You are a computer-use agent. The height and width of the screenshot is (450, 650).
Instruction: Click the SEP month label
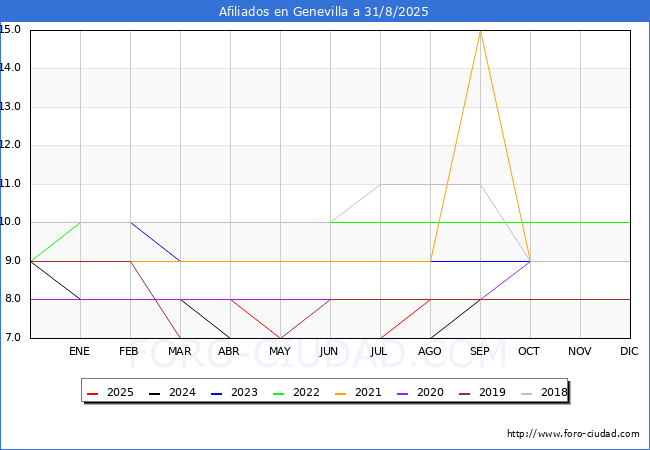(x=480, y=352)
